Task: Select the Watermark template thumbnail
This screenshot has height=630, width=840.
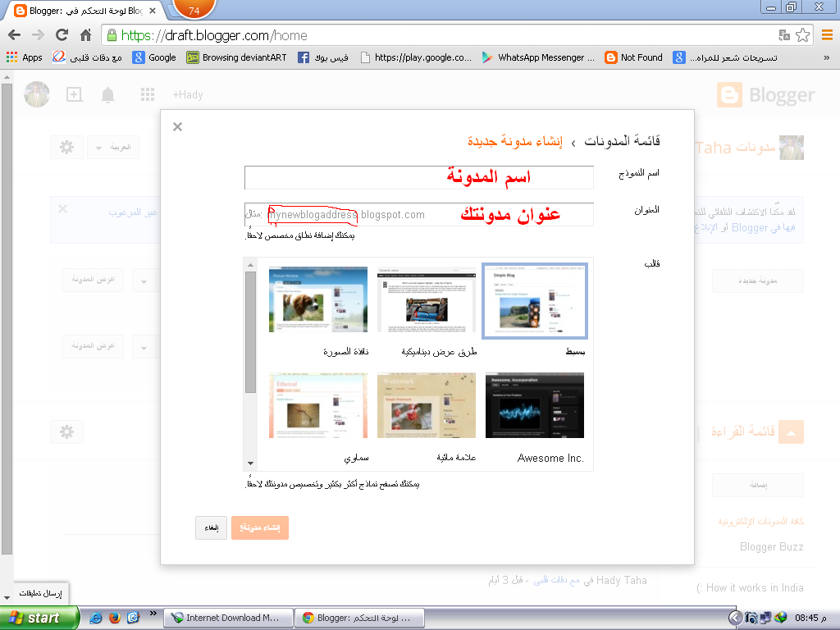Action: click(x=427, y=405)
